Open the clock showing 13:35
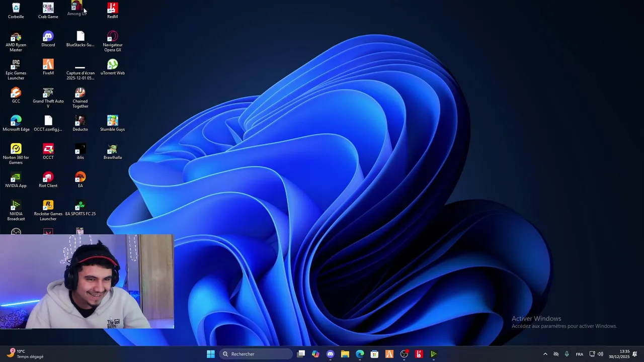 pyautogui.click(x=619, y=354)
